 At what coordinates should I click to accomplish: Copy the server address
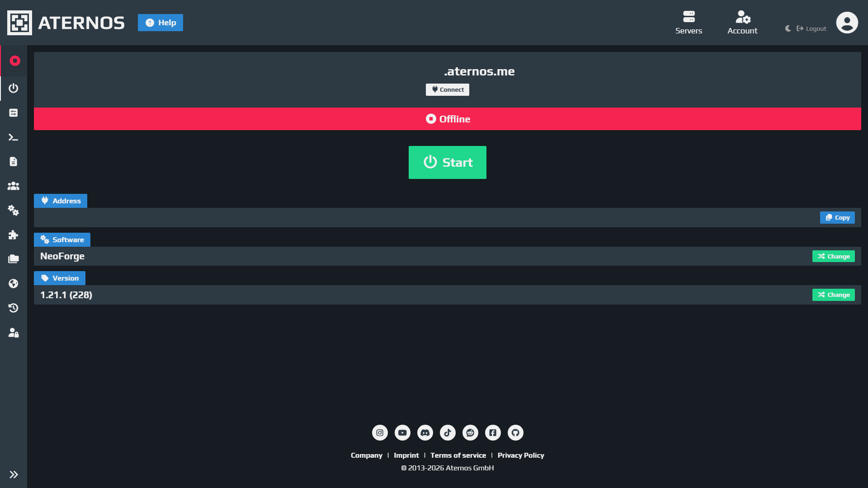click(x=837, y=217)
